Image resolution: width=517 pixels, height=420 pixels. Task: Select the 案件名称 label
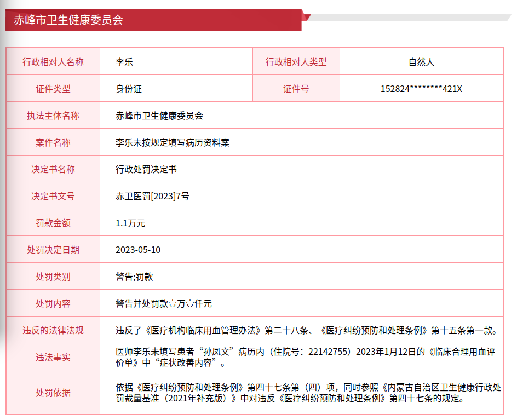pyautogui.click(x=53, y=142)
